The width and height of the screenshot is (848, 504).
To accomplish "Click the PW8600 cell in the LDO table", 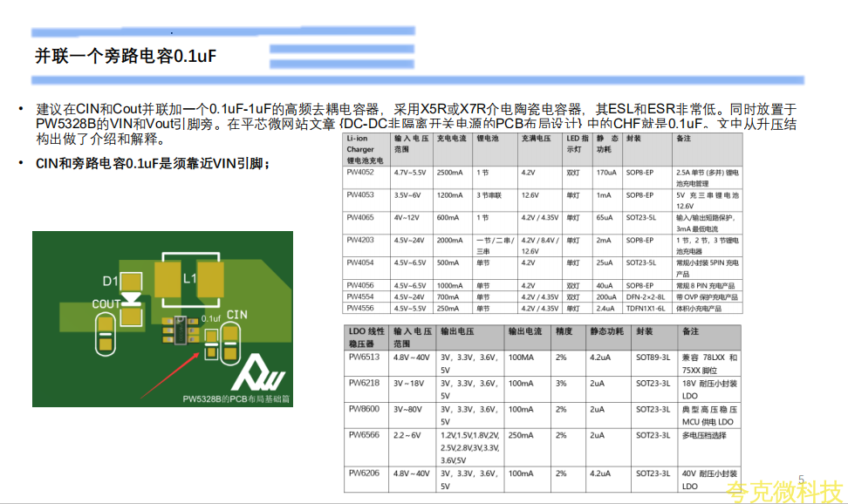I will point(365,409).
